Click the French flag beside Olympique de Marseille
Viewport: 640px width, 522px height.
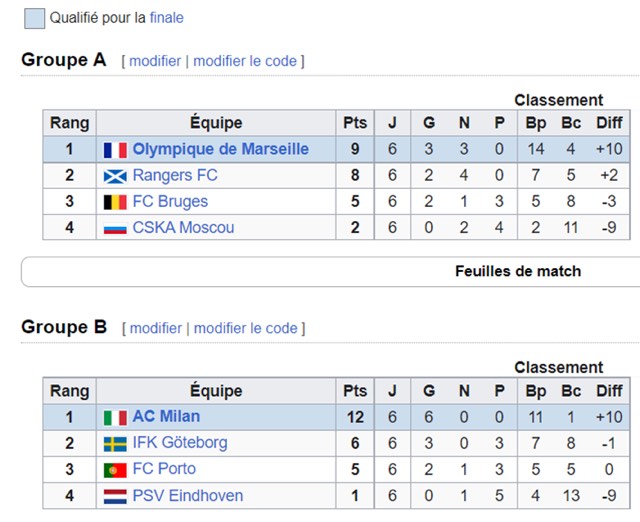coord(115,150)
